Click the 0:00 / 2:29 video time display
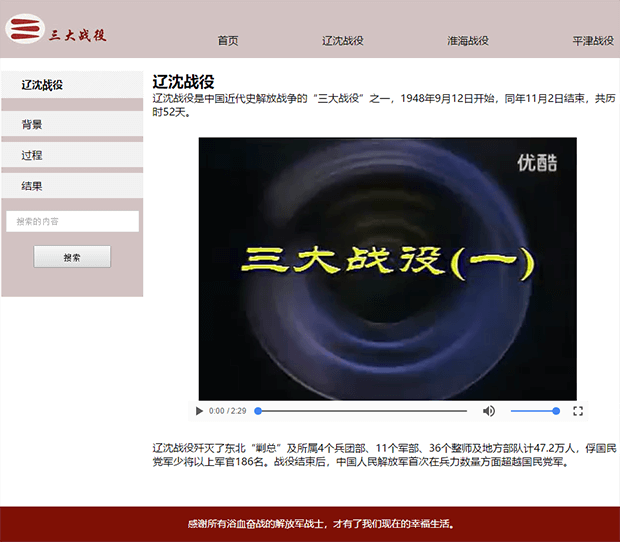 pos(227,411)
